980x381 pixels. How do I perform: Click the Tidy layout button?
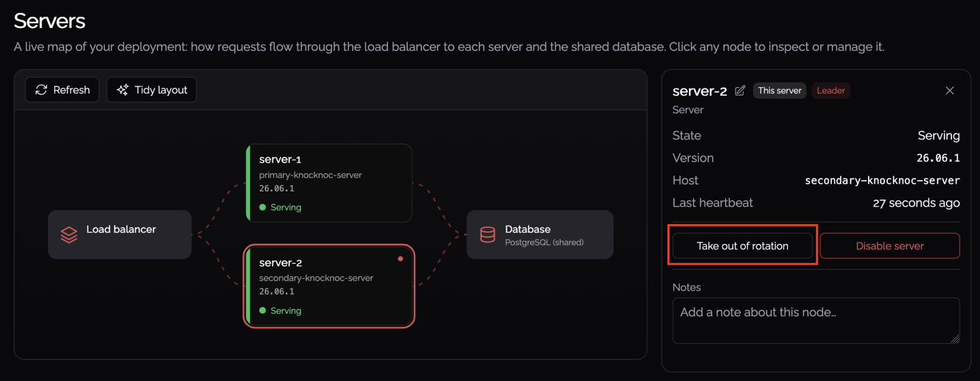coord(152,90)
